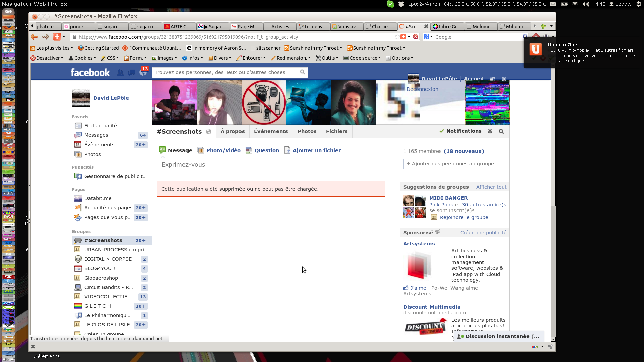Open the Facebook messages icon
Viewport: 644px width, 362px height.
(131, 72)
